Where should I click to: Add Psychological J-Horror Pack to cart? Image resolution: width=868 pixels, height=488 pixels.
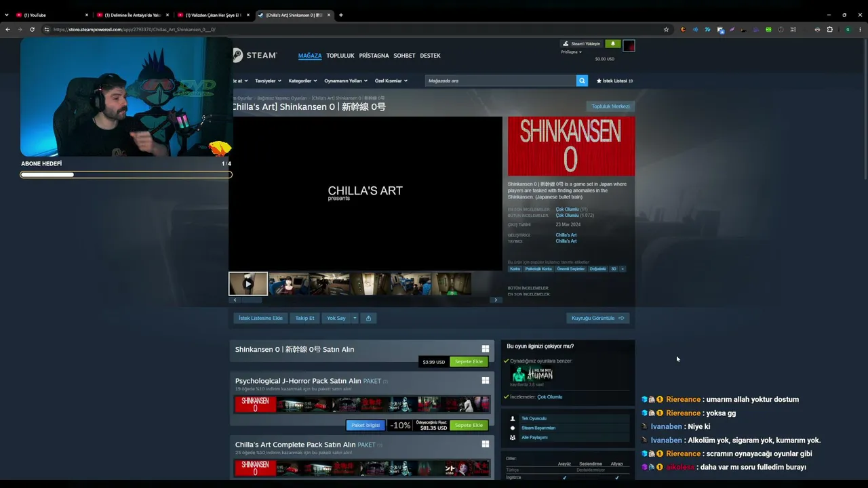[469, 425]
